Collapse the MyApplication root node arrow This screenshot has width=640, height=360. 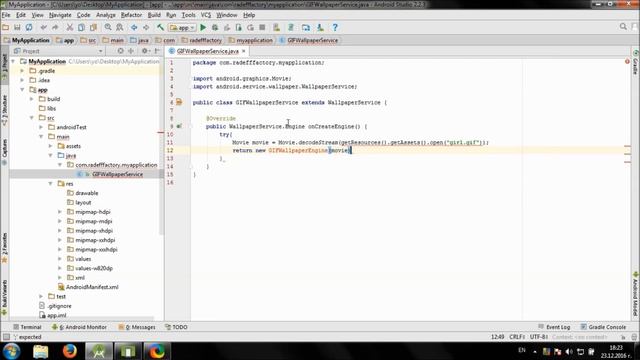pyautogui.click(x=13, y=61)
